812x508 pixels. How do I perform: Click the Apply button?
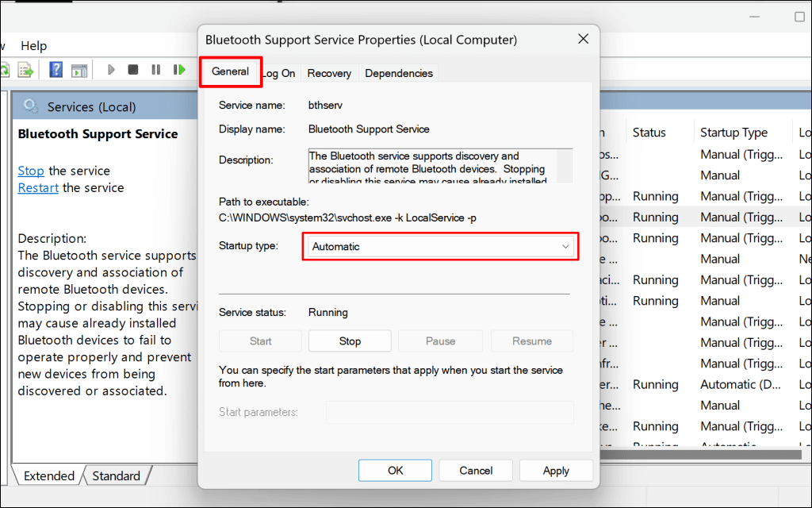click(556, 471)
